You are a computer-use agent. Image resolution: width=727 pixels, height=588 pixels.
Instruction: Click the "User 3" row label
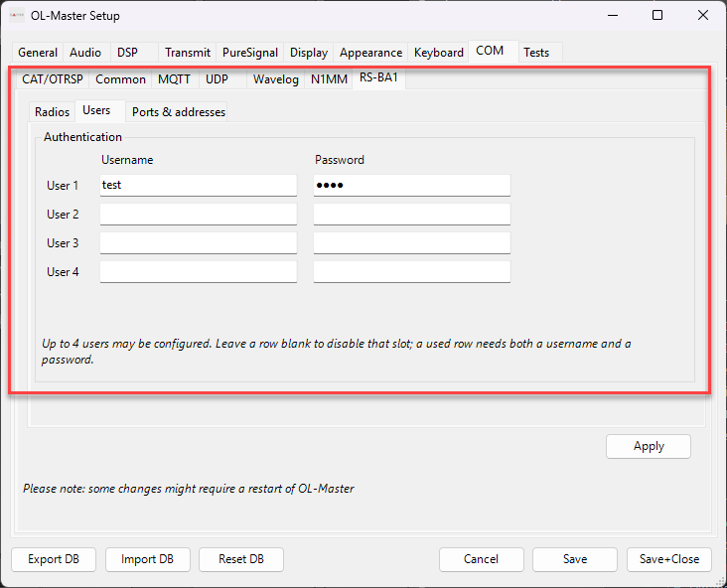(x=63, y=243)
